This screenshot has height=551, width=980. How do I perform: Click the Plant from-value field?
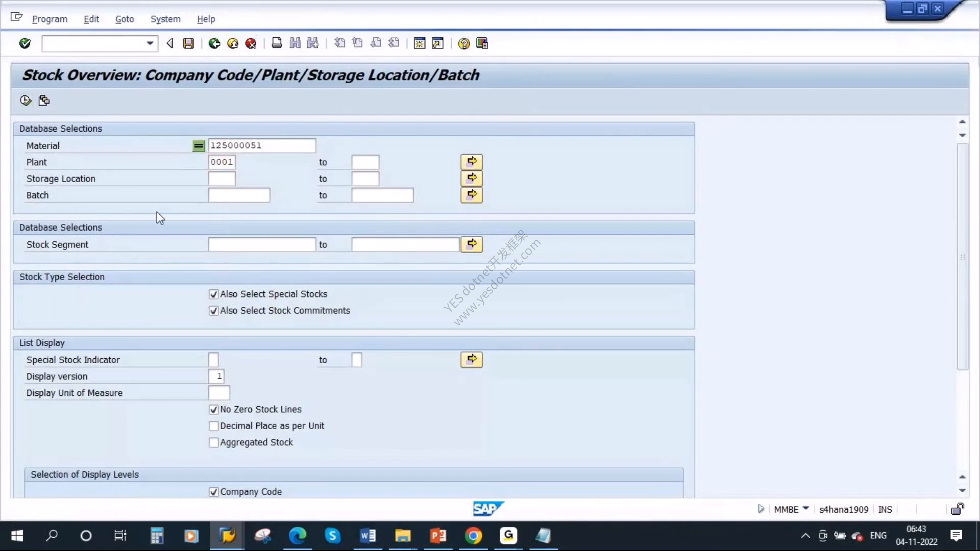click(x=222, y=162)
